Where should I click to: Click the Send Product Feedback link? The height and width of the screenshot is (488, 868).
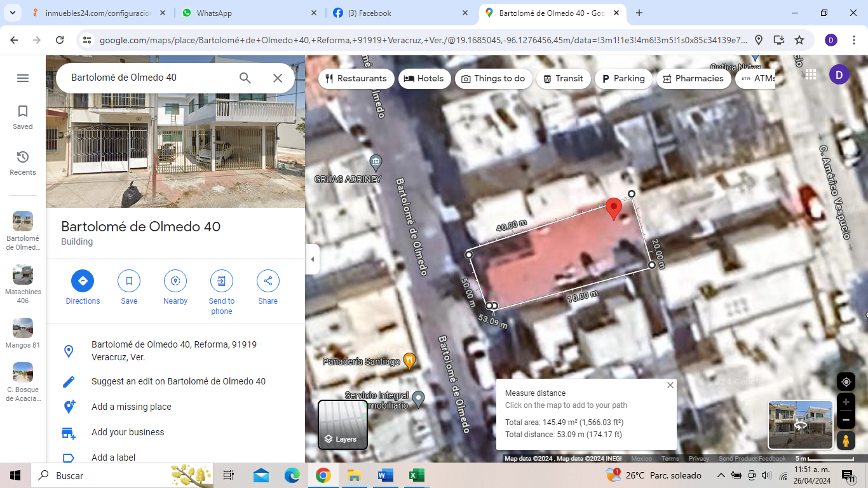[752, 459]
